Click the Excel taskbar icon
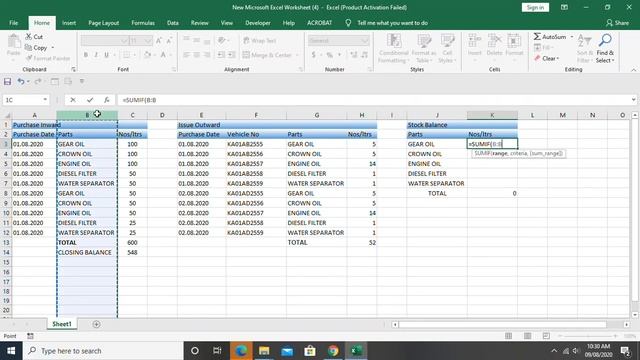The image size is (640, 360). [x=356, y=351]
